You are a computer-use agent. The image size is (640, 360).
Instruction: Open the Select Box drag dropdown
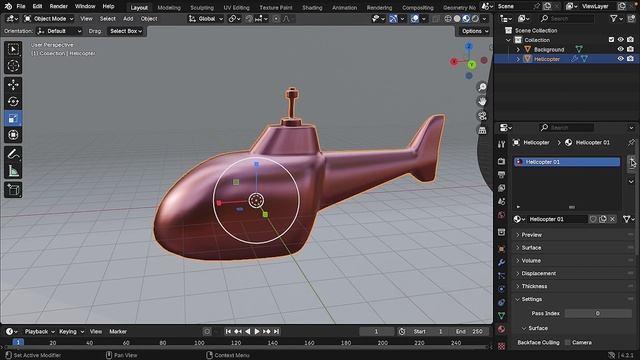point(126,31)
